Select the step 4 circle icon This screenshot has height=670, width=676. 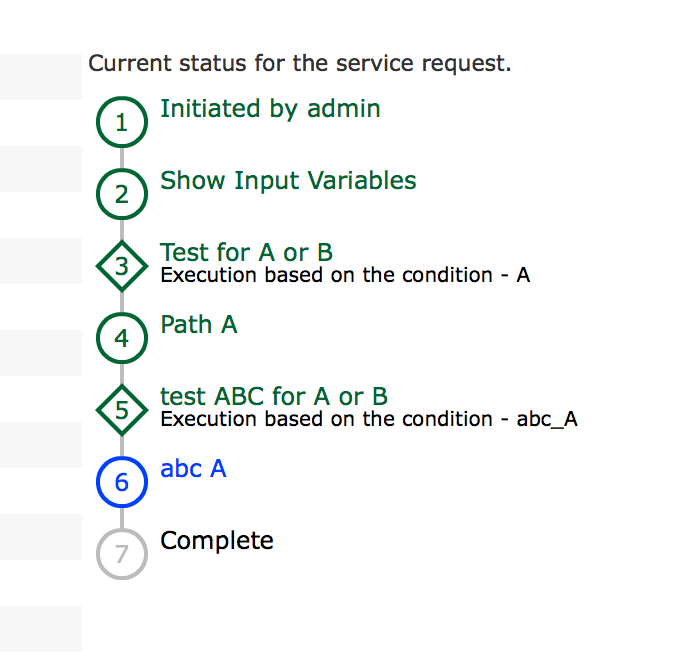point(122,338)
